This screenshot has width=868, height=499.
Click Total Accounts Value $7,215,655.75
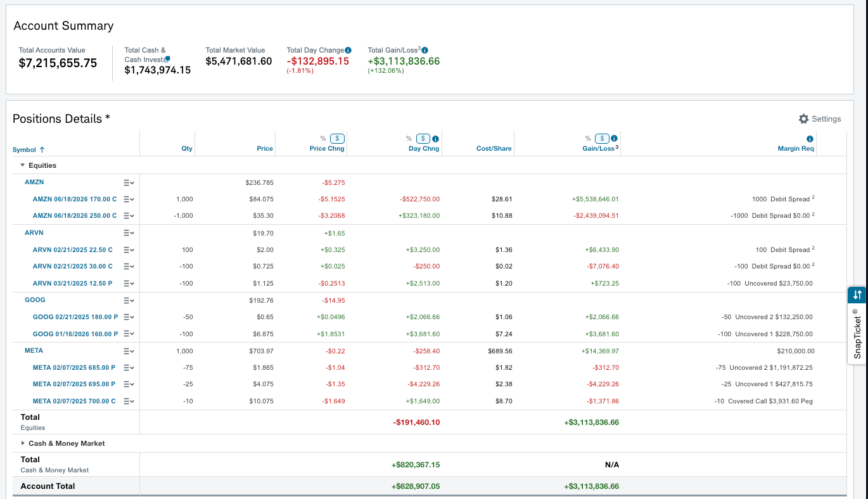coord(58,63)
